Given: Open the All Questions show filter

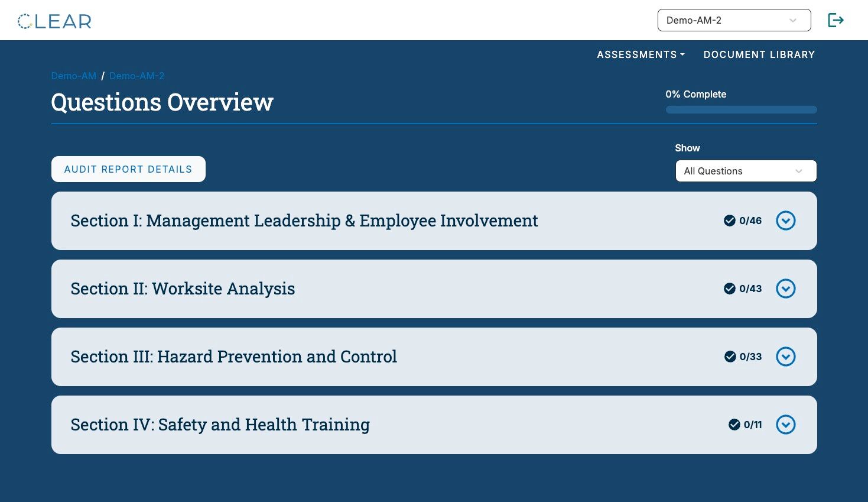Looking at the screenshot, I should point(746,171).
